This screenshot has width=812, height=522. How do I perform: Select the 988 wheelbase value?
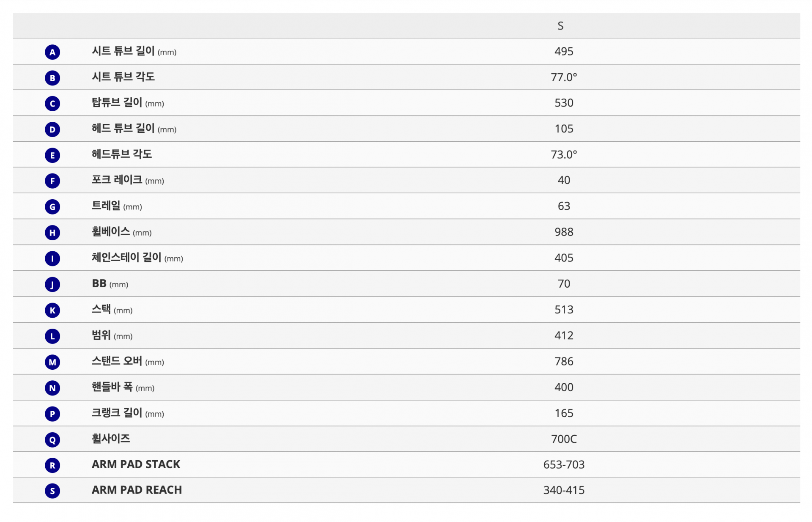click(x=564, y=232)
